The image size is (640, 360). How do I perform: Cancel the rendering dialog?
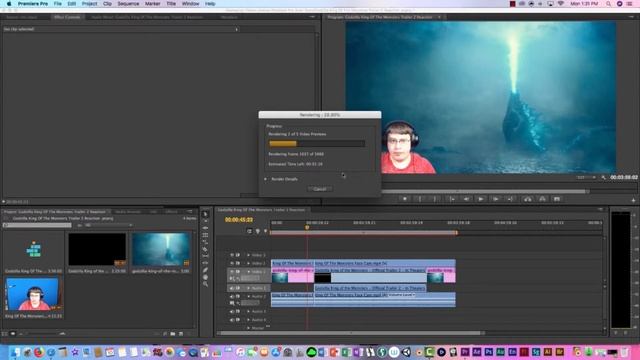tap(320, 189)
